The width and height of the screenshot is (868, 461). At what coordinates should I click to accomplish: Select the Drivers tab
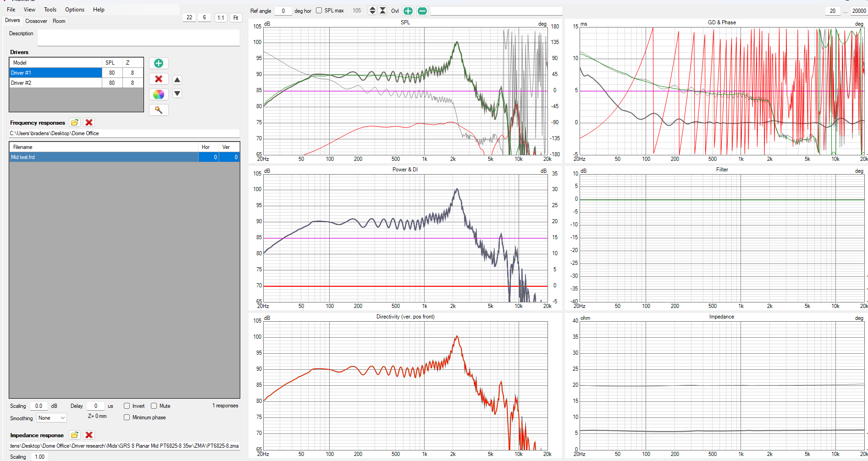12,21
